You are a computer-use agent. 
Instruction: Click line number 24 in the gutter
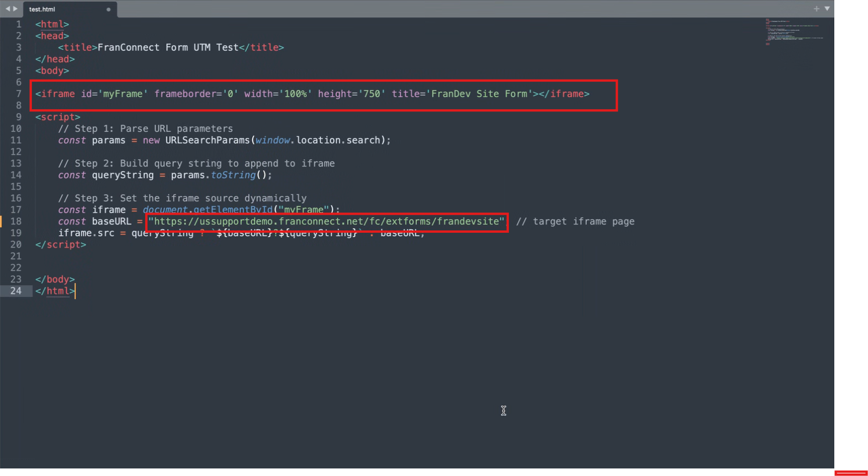[x=16, y=291]
